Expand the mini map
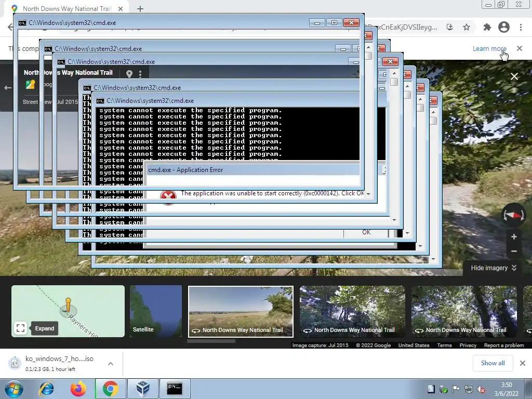532x399 pixels. point(20,328)
